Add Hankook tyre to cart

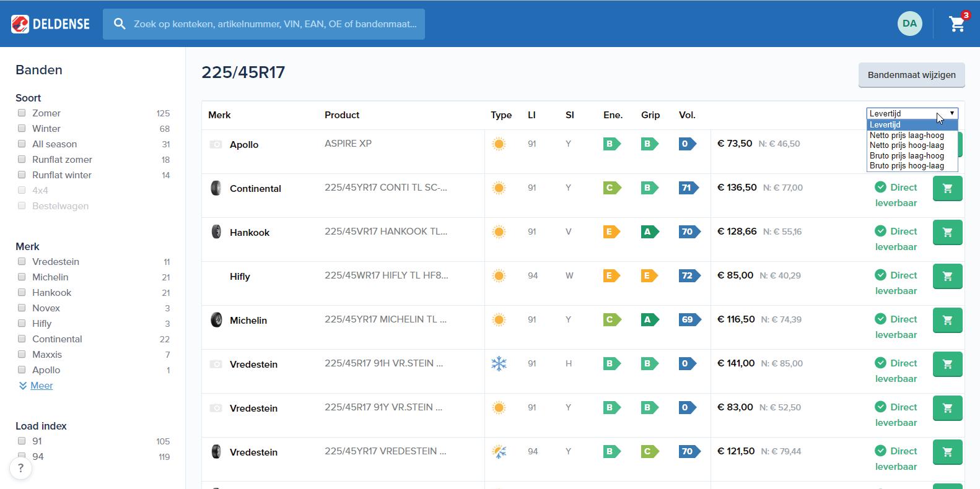pyautogui.click(x=947, y=232)
